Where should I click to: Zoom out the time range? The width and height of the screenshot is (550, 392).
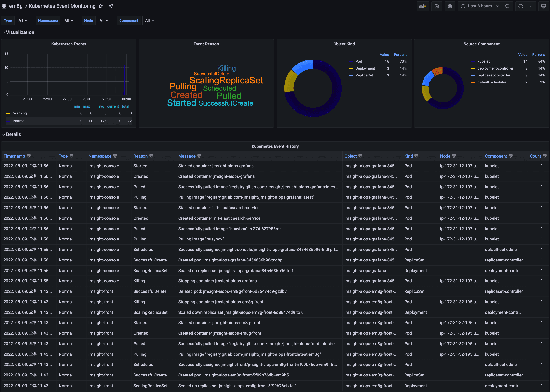(x=507, y=6)
